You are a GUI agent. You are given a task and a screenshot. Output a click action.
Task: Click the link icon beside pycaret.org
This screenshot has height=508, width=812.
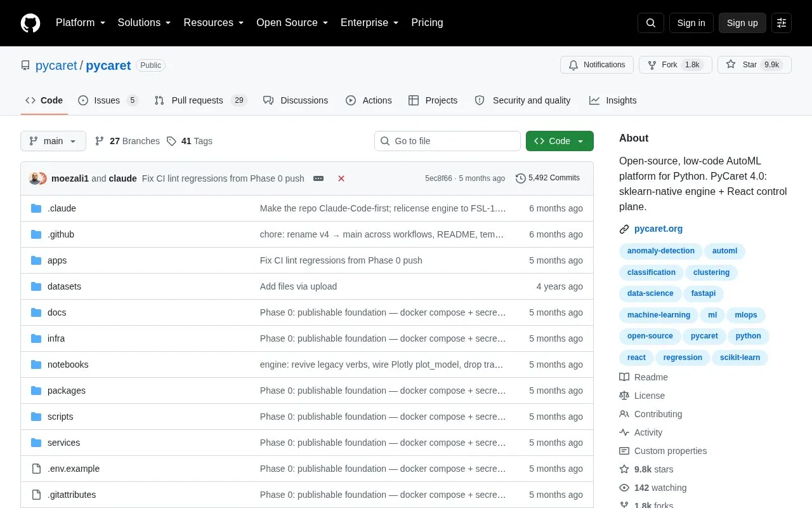[x=624, y=229]
